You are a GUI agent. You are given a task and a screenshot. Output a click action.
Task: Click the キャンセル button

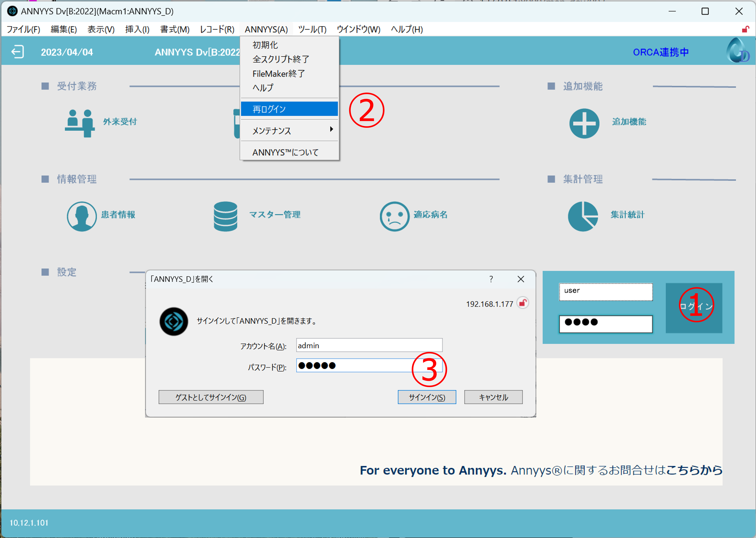coord(493,397)
